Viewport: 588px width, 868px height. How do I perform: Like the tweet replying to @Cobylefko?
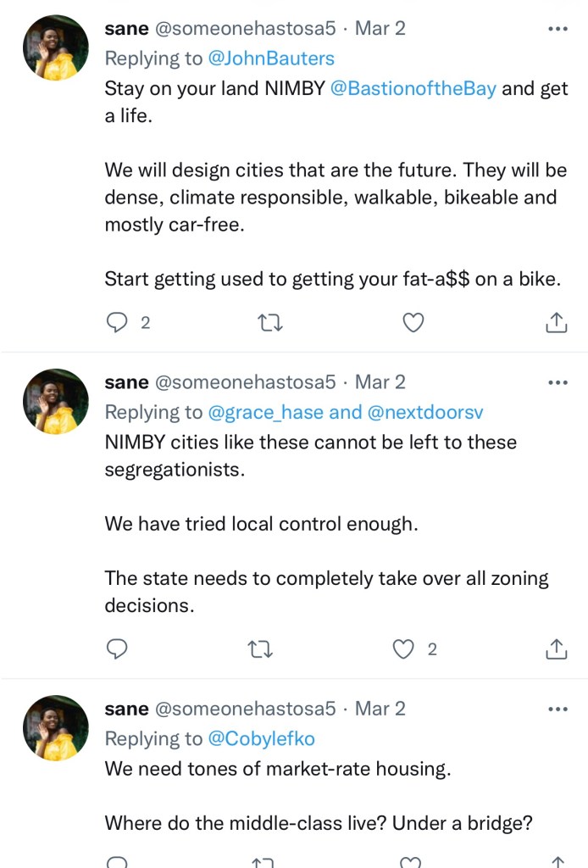[411, 862]
